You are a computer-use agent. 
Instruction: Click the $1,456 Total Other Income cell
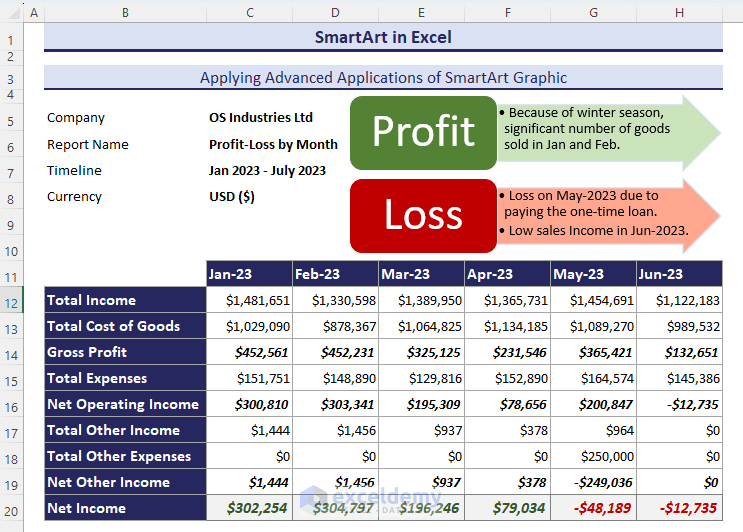(x=335, y=430)
